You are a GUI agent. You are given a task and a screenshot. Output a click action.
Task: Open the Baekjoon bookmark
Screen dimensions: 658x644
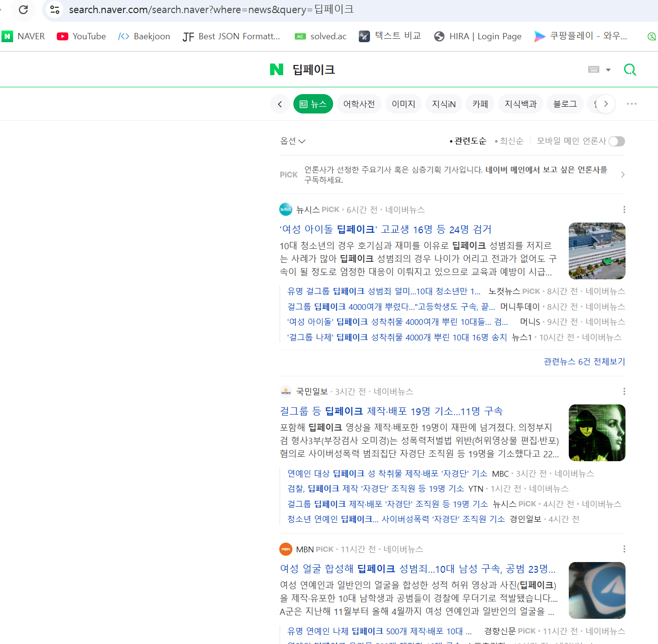tap(144, 36)
